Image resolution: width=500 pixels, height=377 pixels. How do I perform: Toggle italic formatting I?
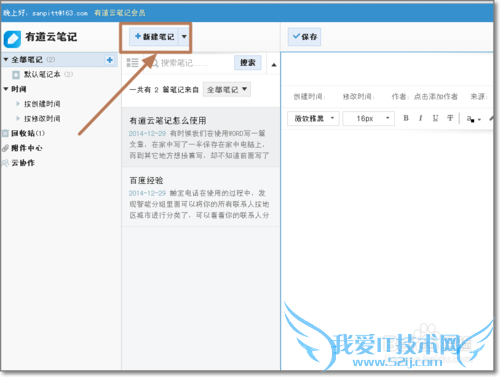coord(420,118)
